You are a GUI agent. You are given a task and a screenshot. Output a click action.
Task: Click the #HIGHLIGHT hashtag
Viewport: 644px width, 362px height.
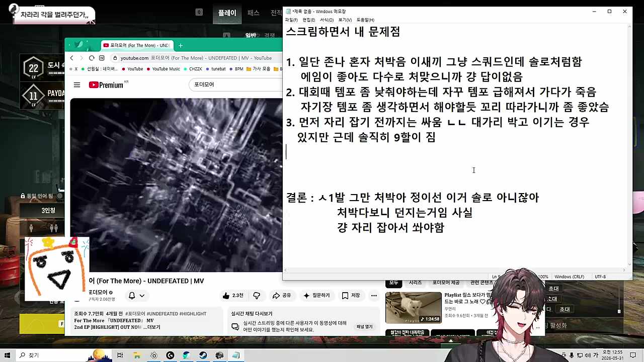point(192,314)
